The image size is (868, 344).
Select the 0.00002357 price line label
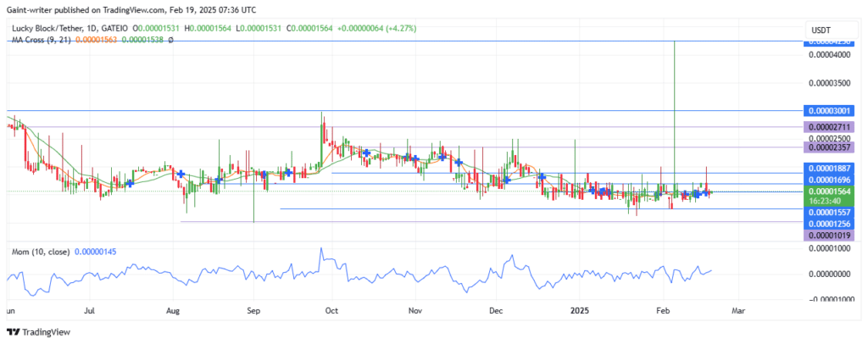point(829,147)
